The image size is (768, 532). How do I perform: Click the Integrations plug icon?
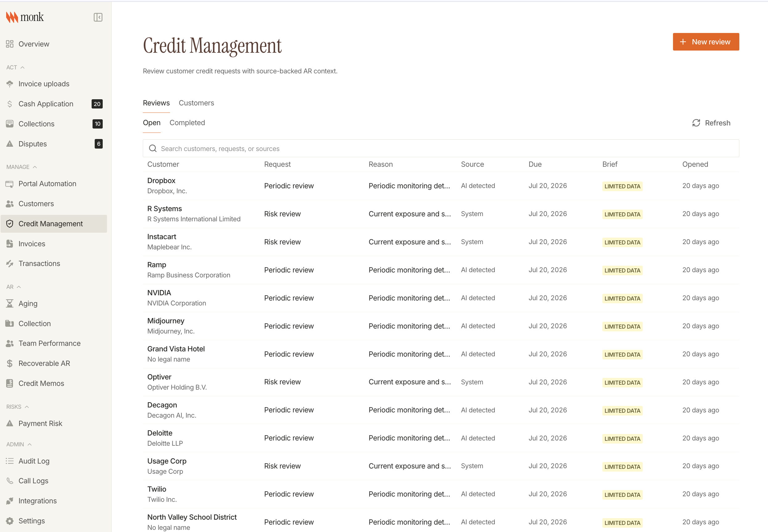[10, 501]
